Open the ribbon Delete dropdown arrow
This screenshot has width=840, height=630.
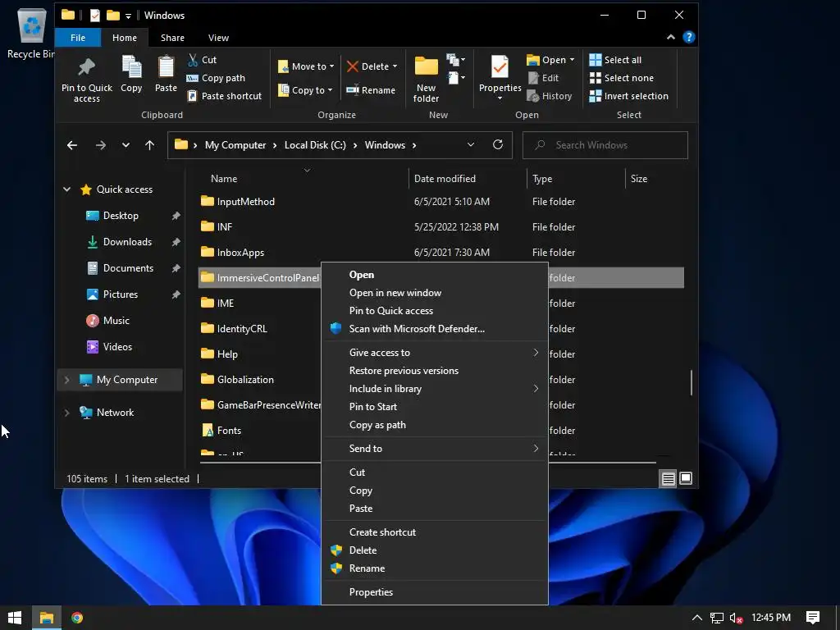point(395,66)
